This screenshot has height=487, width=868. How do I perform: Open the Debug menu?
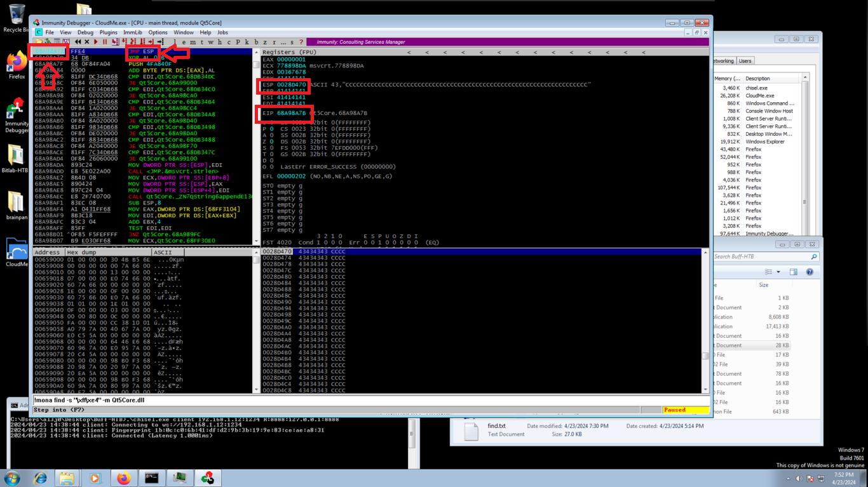(x=85, y=32)
